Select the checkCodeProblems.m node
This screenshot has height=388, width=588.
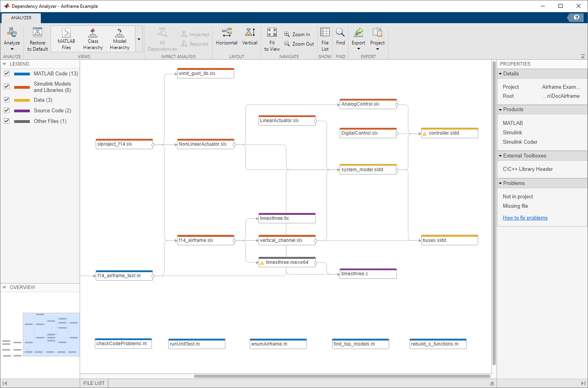(123, 344)
